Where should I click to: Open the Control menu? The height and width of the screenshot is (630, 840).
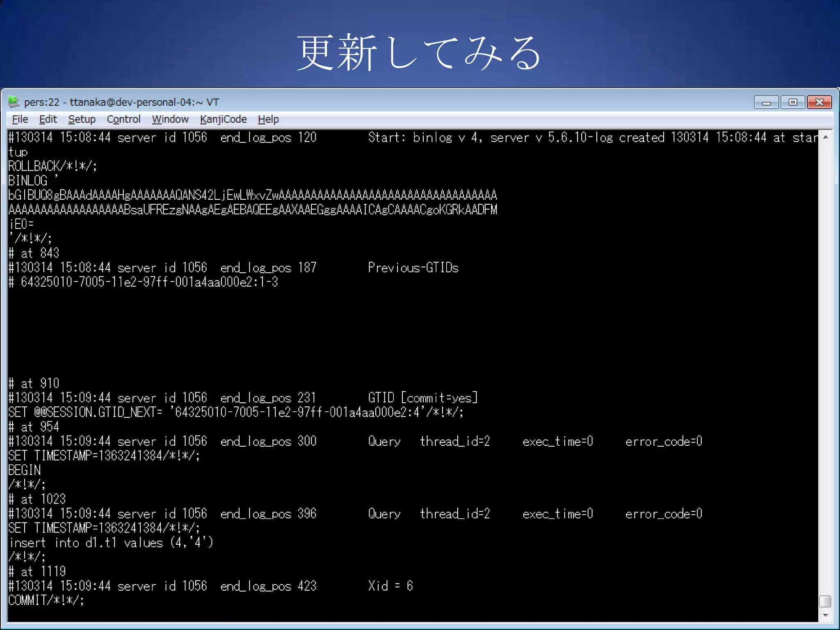point(123,119)
